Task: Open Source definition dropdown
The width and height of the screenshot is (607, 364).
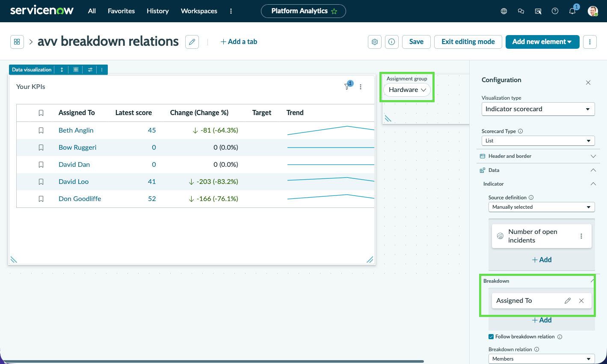Action: [542, 207]
